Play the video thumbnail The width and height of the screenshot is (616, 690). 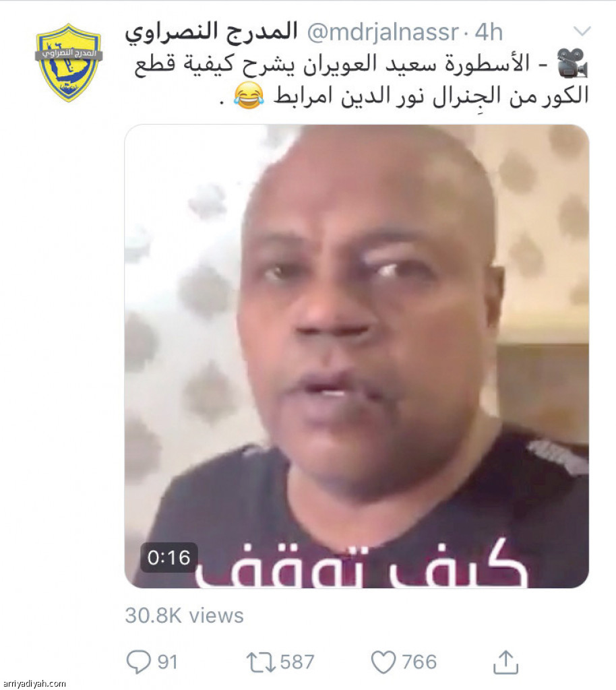pos(357,356)
